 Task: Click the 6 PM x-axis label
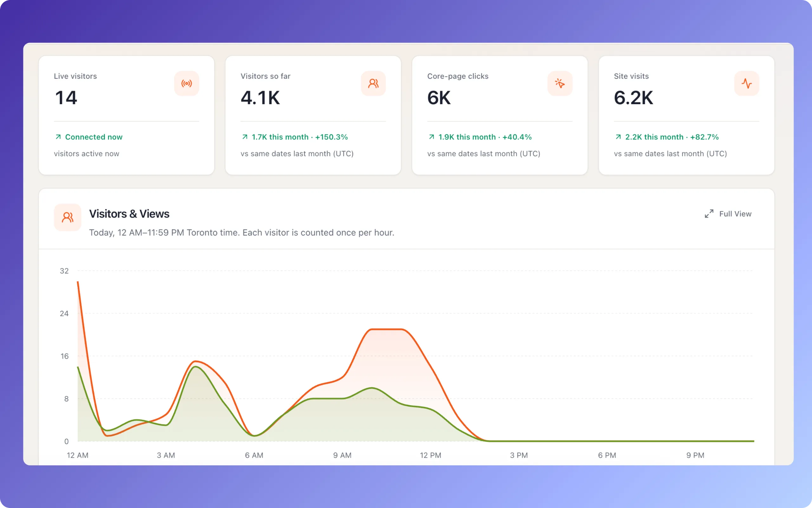pyautogui.click(x=607, y=455)
